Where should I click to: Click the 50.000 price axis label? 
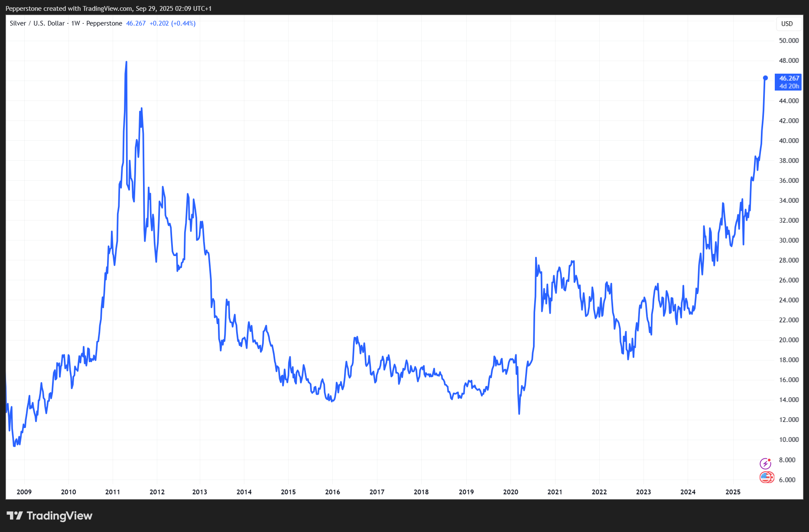click(x=789, y=41)
